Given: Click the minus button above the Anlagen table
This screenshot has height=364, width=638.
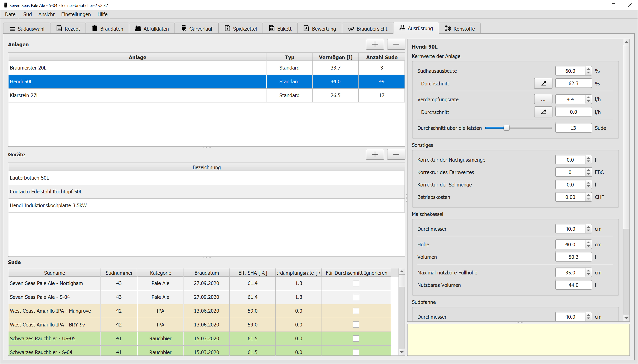Looking at the screenshot, I should 396,44.
